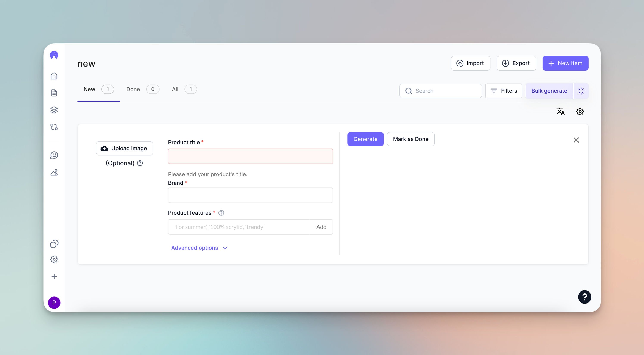Open the search input field
Screen dimensions: 644x355
pos(441,91)
